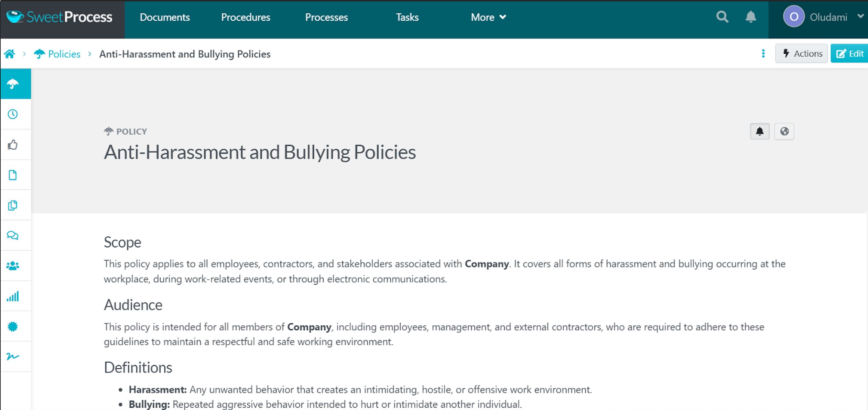This screenshot has height=410, width=868.
Task: Open the bar chart reports sidebar icon
Action: coord(13,296)
